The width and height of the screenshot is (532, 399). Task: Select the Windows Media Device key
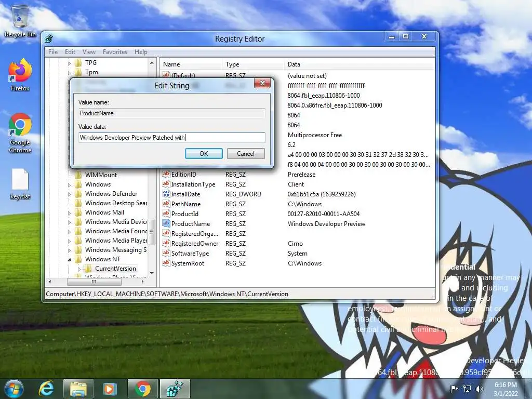(x=116, y=221)
